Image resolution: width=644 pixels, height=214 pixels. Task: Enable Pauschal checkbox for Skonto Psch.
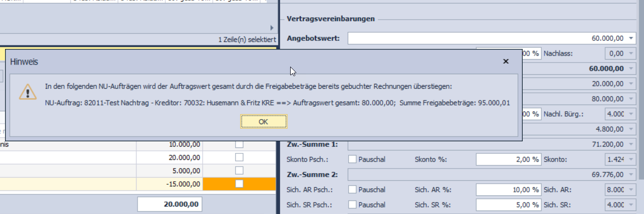click(353, 160)
